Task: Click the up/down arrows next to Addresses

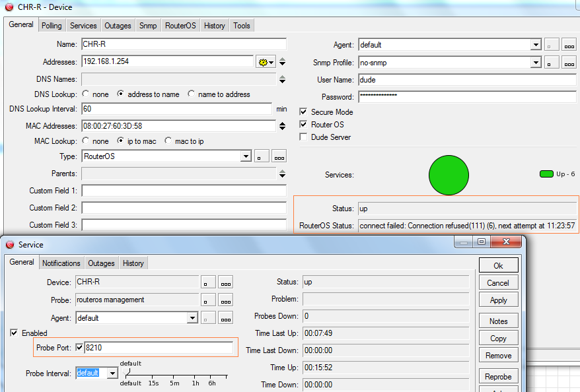Action: click(282, 62)
